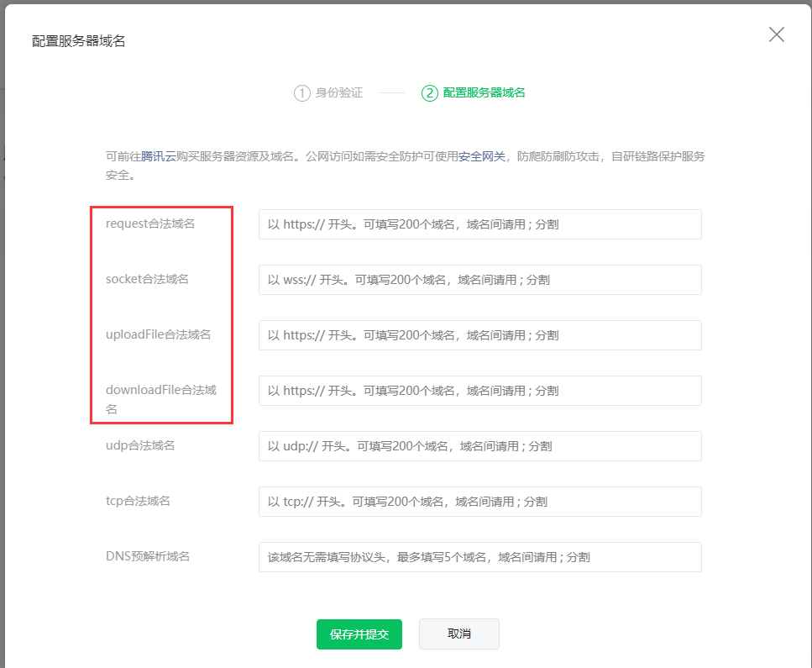The image size is (812, 668).
Task: Focus the udp合法域名 input field
Action: click(480, 446)
